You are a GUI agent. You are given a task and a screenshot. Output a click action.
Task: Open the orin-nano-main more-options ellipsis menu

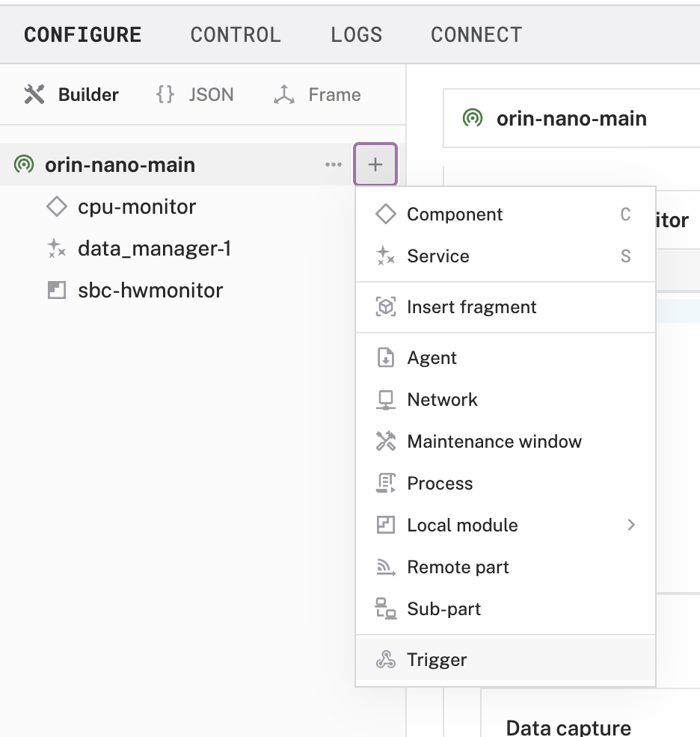(x=334, y=164)
